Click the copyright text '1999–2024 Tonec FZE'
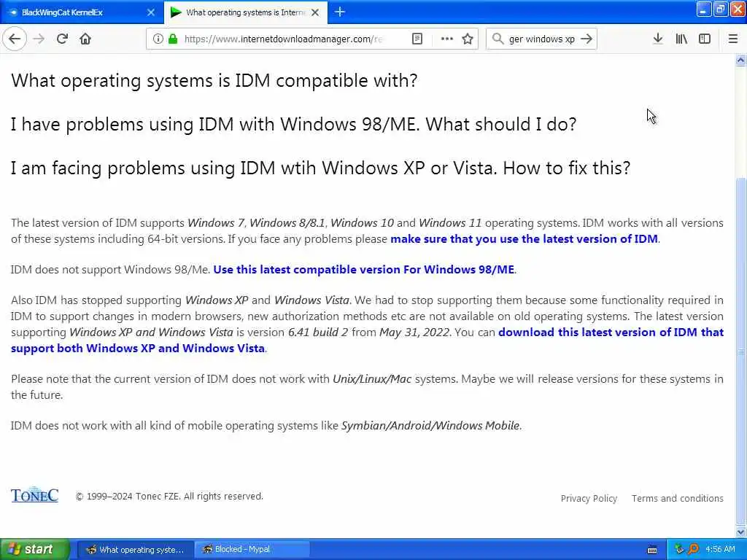Image resolution: width=747 pixels, height=560 pixels. 169,496
